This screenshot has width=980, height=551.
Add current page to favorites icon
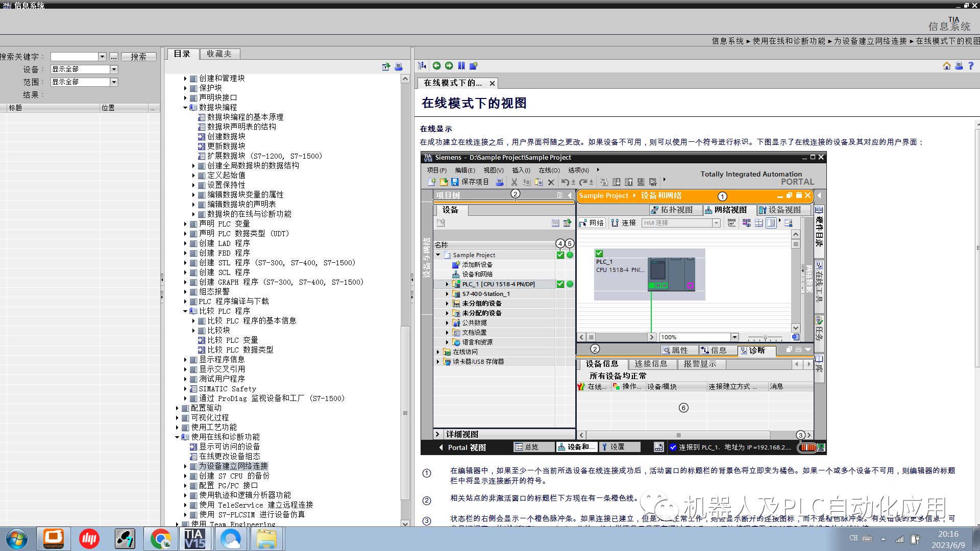[474, 66]
